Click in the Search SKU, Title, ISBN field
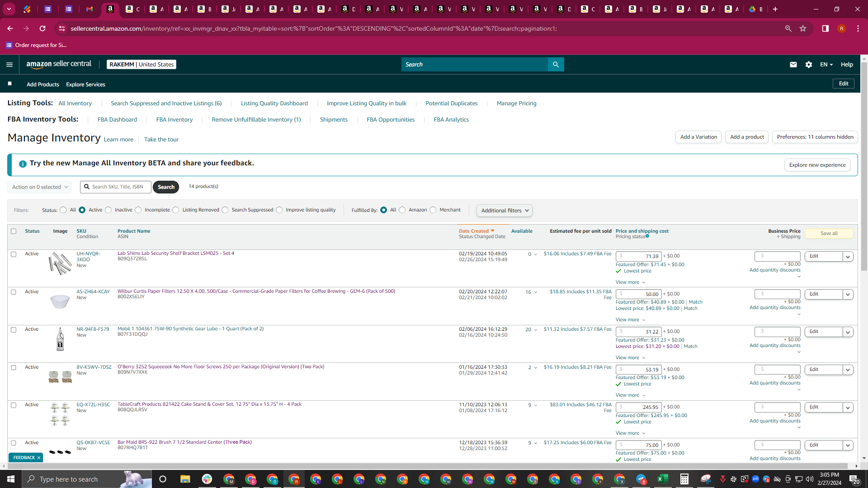The height and width of the screenshot is (488, 868). (116, 187)
